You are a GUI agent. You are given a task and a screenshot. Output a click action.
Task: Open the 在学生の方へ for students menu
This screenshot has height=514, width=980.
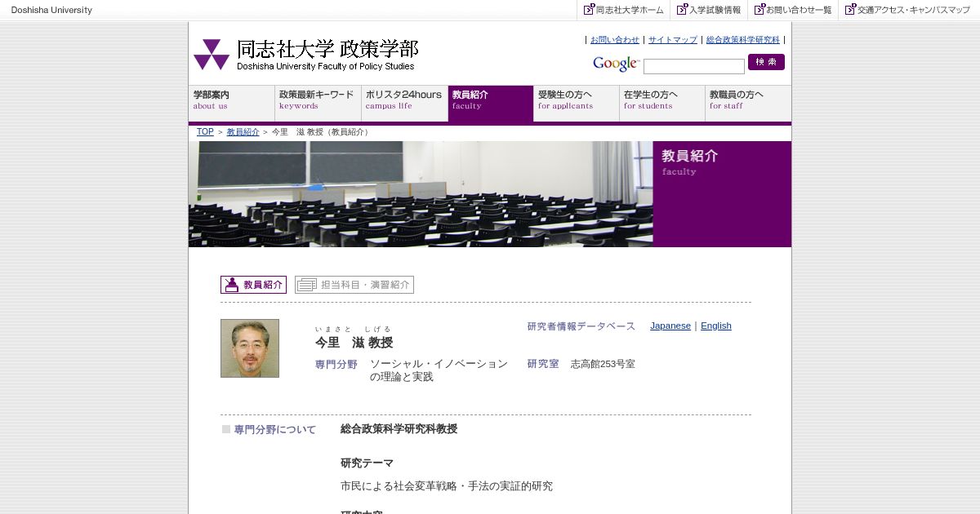[x=662, y=104]
